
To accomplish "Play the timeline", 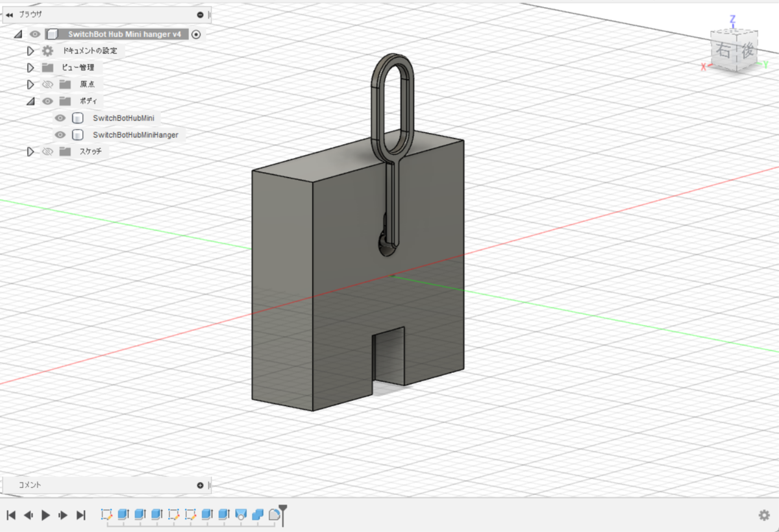I will (45, 515).
